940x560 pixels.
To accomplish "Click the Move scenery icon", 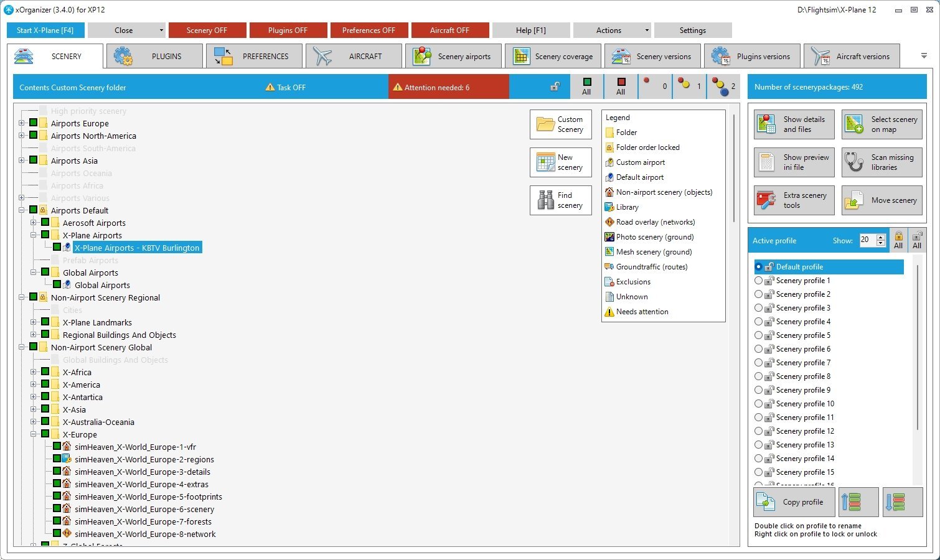I will 853,200.
